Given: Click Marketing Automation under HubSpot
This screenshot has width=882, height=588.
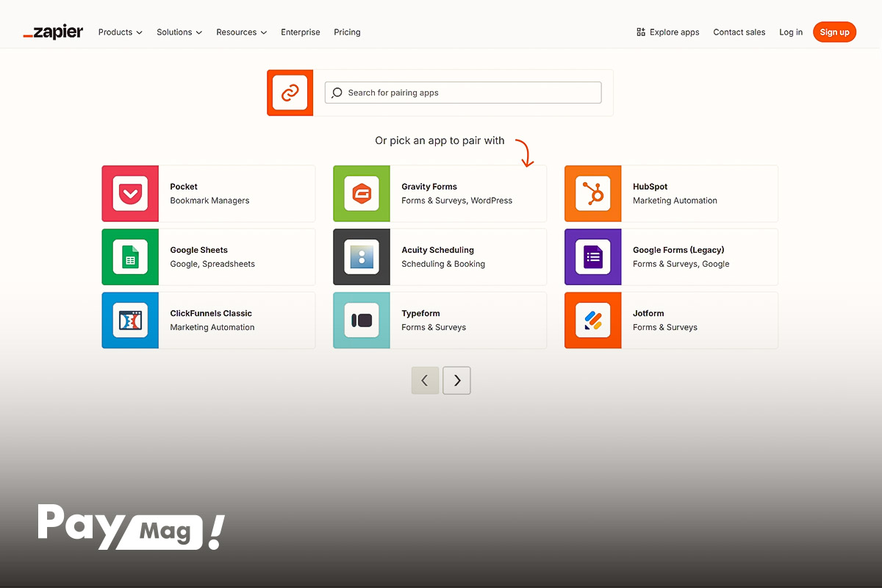Looking at the screenshot, I should (675, 201).
